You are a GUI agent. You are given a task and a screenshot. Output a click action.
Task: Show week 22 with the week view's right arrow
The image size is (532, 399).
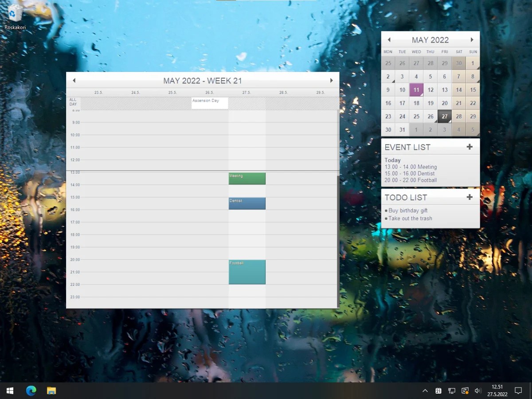coord(332,80)
